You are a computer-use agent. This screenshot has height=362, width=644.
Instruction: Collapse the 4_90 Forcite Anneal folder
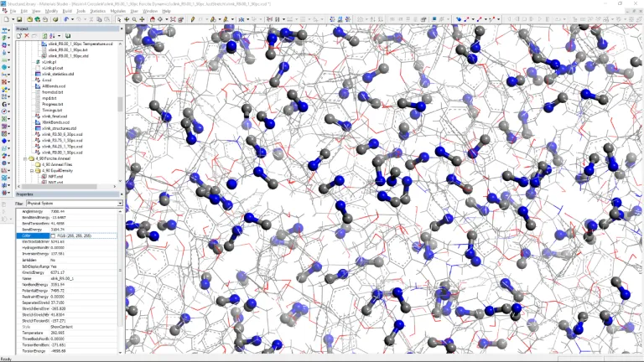click(26, 158)
